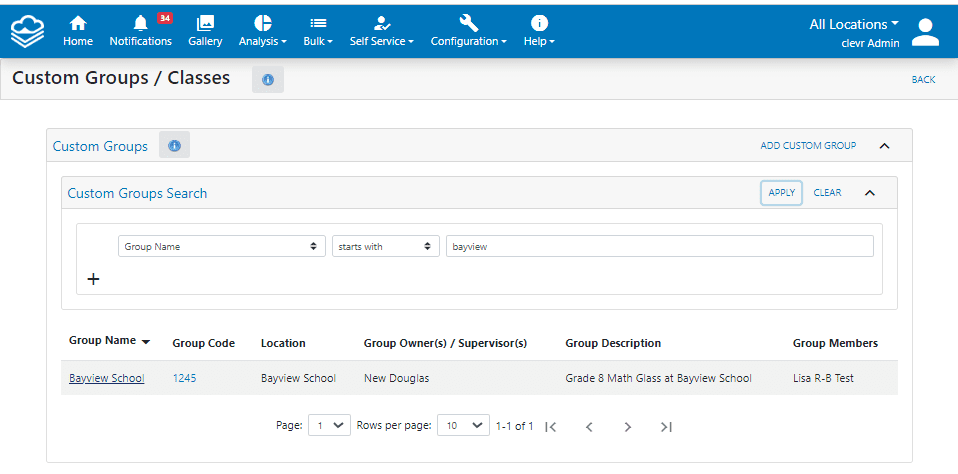This screenshot has height=474, width=958.
Task: Click the BACK link
Action: [x=923, y=79]
